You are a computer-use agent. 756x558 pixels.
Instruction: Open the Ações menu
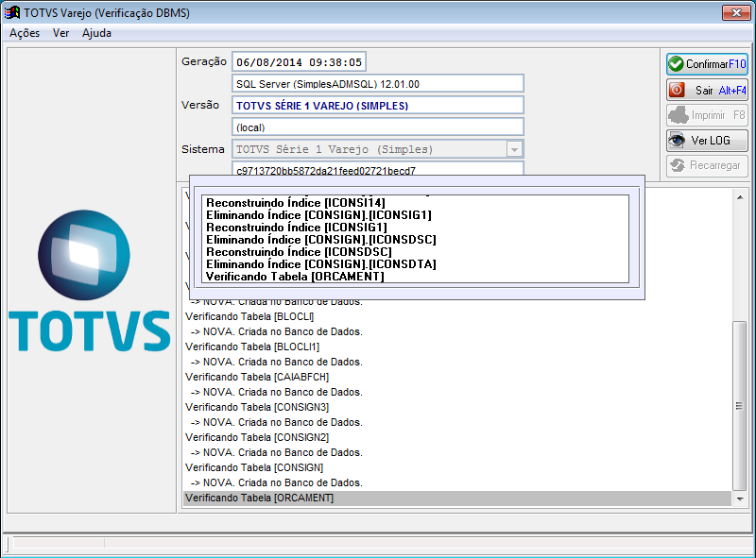click(x=25, y=33)
